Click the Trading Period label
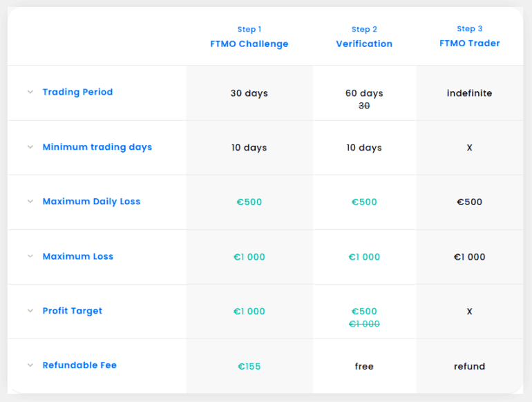The image size is (532, 402). coord(77,92)
